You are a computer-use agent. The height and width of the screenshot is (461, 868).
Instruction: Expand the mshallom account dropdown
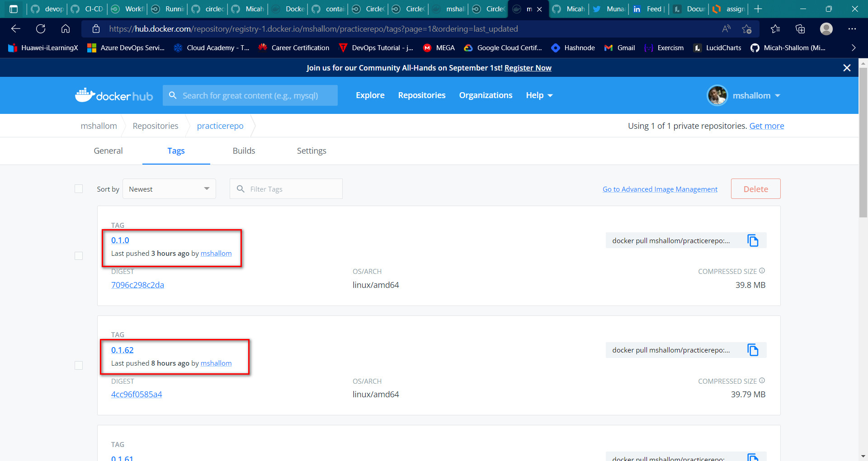pos(756,95)
